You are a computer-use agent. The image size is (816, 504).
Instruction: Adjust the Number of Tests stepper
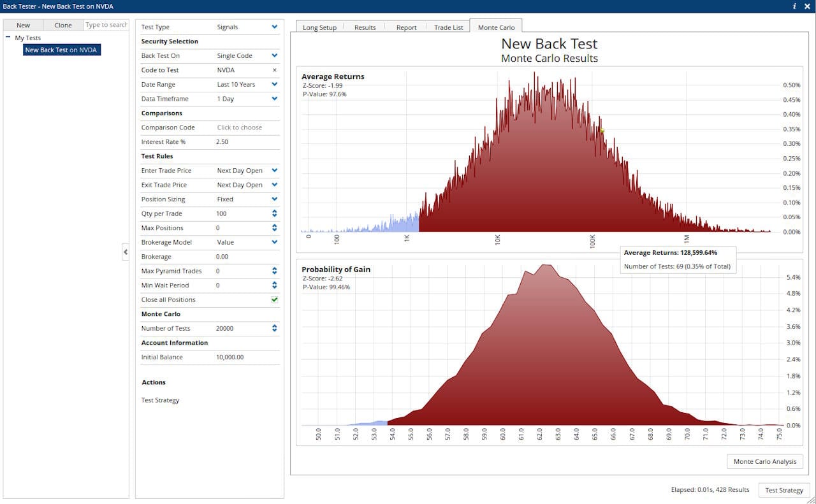pos(275,329)
